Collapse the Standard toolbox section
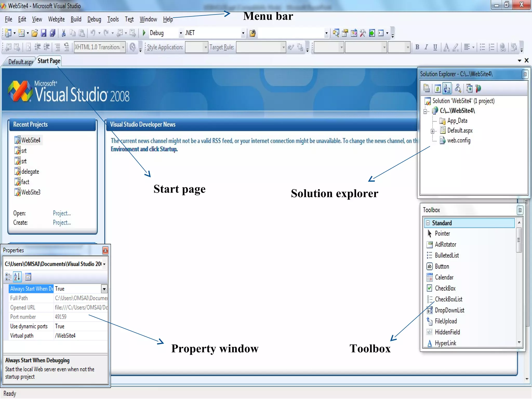 [428, 223]
